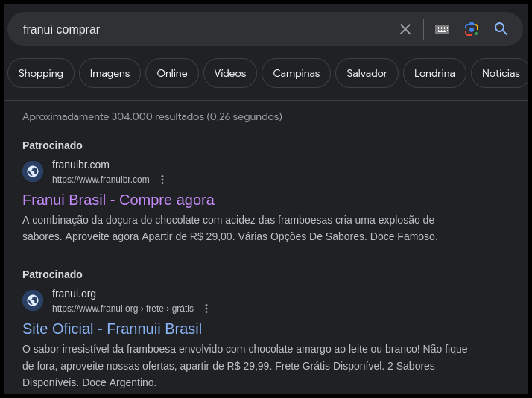Switch to the Imagens filter
The height and width of the screenshot is (398, 532).
[110, 73]
